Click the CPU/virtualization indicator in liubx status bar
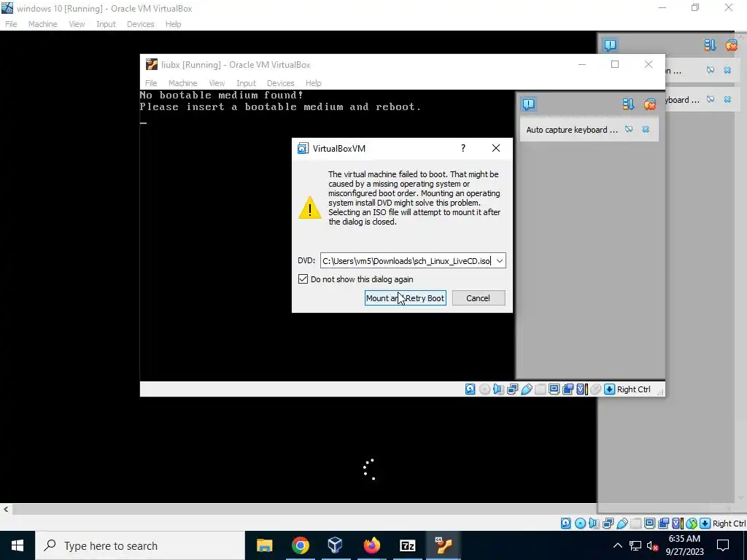This screenshot has width=747, height=560. click(581, 389)
